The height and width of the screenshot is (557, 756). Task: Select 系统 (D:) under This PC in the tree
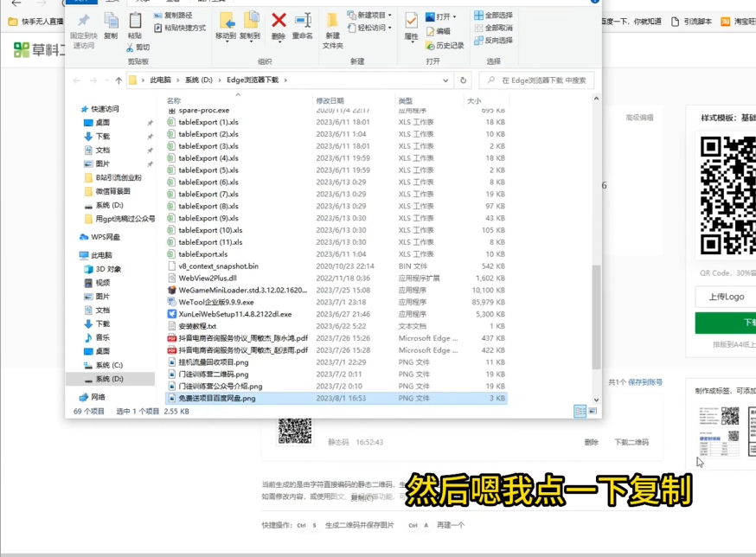[108, 379]
